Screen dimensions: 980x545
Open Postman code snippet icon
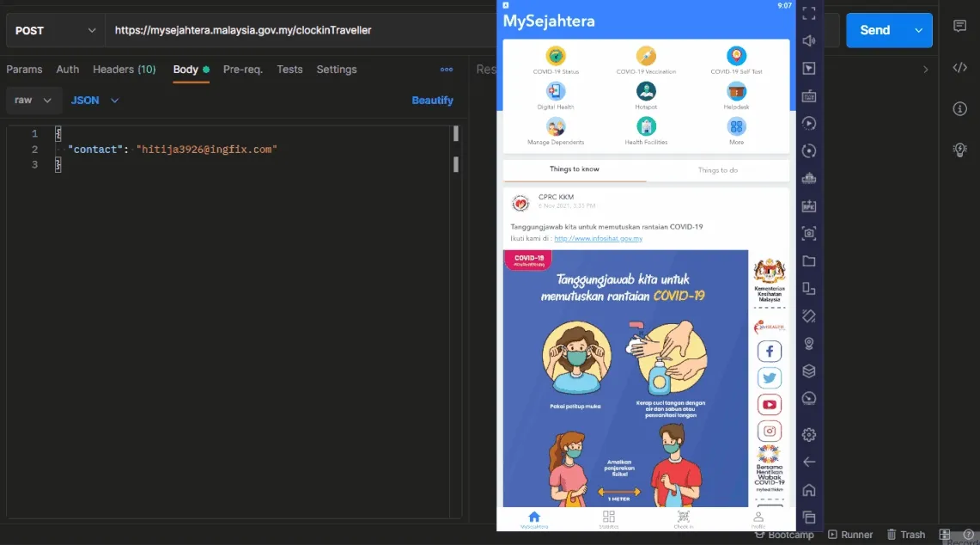pyautogui.click(x=959, y=68)
